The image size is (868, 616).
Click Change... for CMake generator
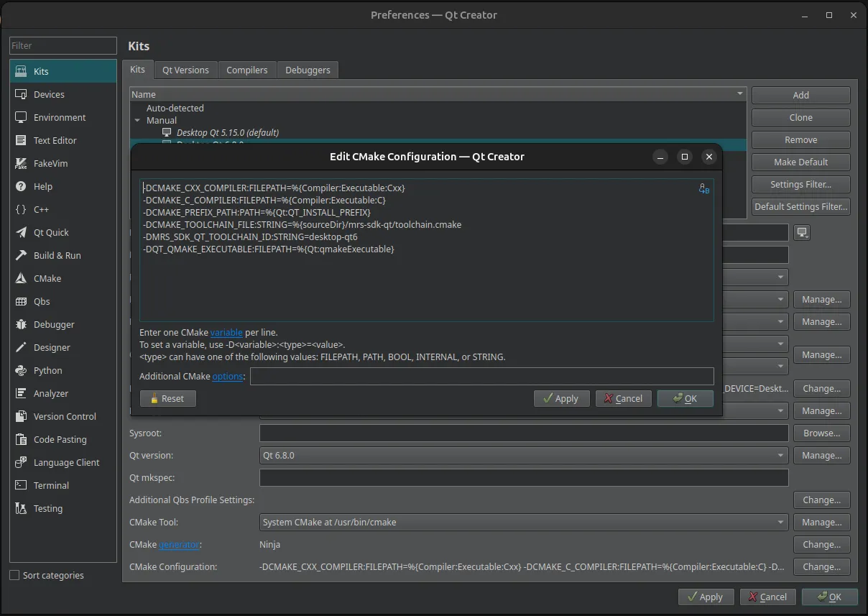822,544
